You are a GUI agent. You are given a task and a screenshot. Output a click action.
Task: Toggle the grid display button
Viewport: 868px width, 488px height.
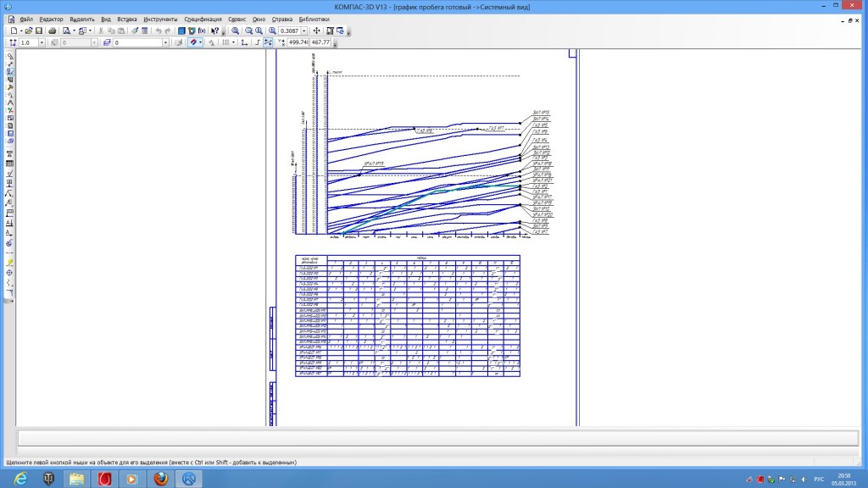click(225, 42)
